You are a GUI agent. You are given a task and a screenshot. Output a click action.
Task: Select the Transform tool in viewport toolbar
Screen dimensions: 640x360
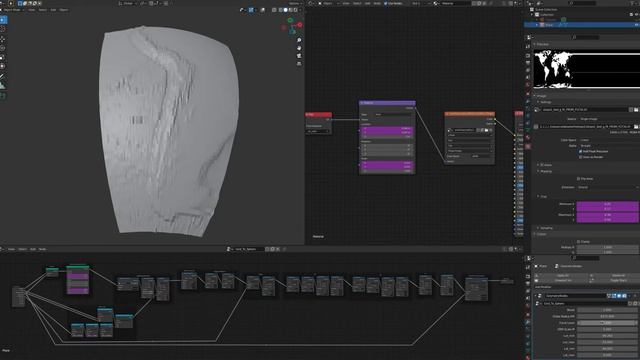point(2,66)
